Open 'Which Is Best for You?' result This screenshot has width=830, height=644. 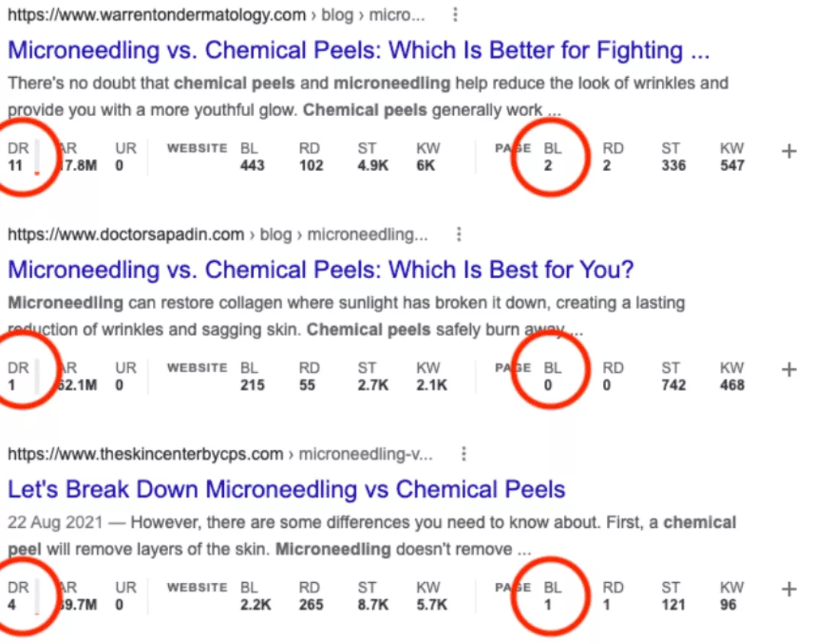(x=320, y=270)
